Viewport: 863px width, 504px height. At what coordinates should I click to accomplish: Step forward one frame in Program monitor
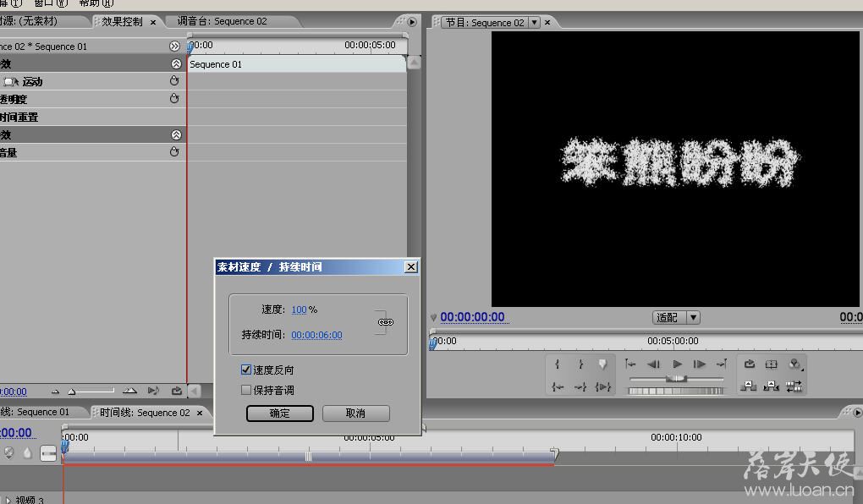(700, 364)
